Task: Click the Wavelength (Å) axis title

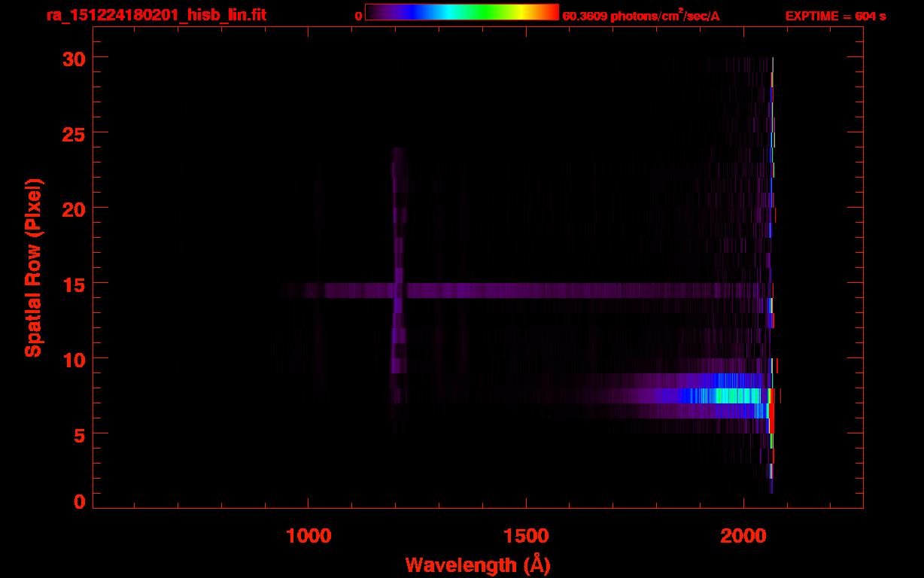Action: (478, 564)
